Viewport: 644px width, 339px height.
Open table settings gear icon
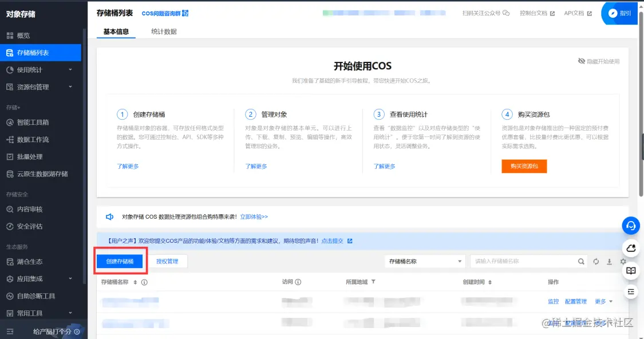623,261
